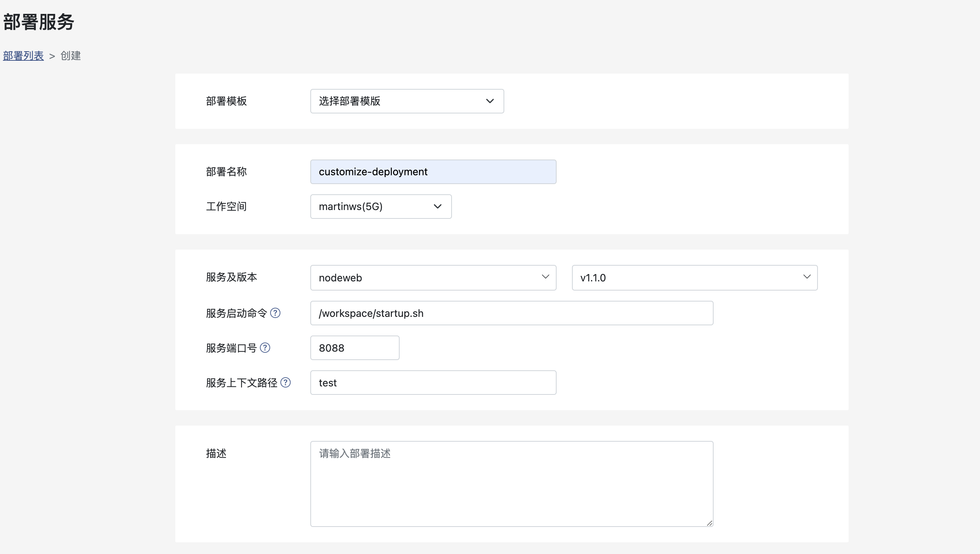Click the /workspace/startup.sh command field
This screenshot has height=554, width=980.
pos(511,313)
